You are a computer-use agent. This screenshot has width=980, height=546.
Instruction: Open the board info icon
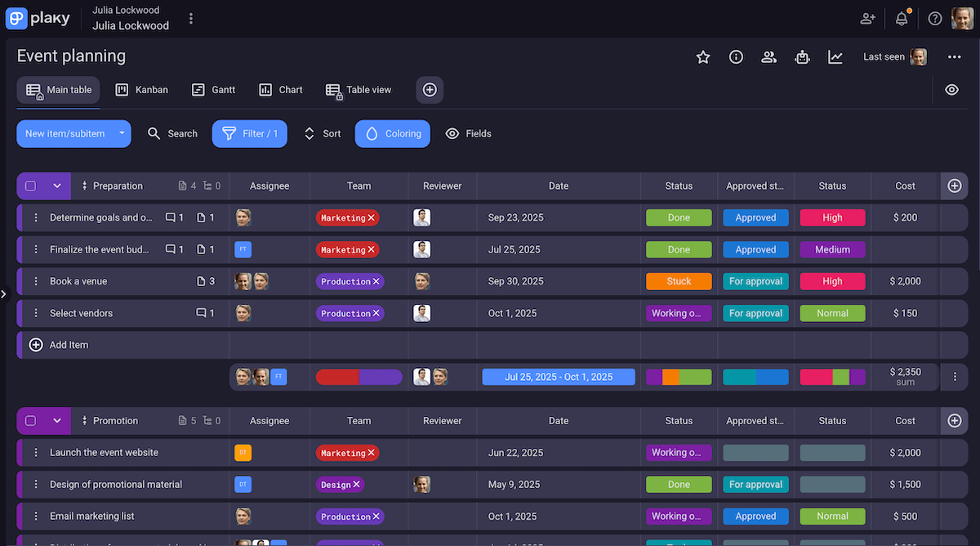click(x=736, y=56)
